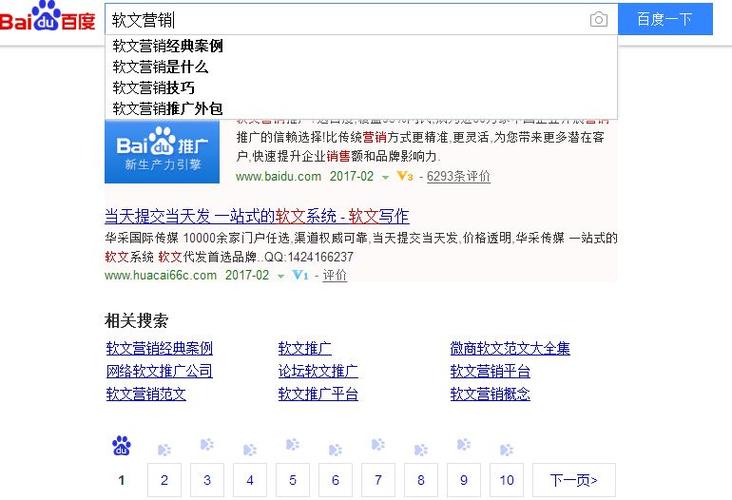732x500 pixels.
Task: Select suggestion 软文营销是什么
Action: tap(361, 67)
